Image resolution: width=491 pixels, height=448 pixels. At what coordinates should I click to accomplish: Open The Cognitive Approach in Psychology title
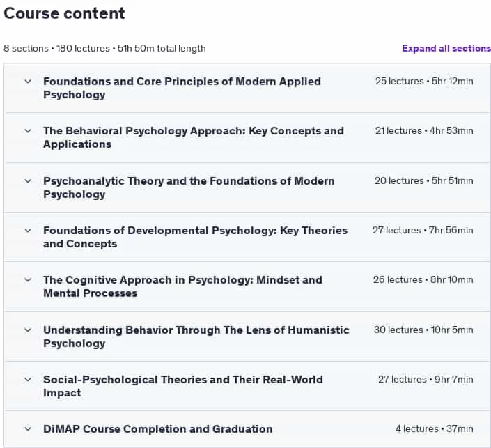pos(182,286)
